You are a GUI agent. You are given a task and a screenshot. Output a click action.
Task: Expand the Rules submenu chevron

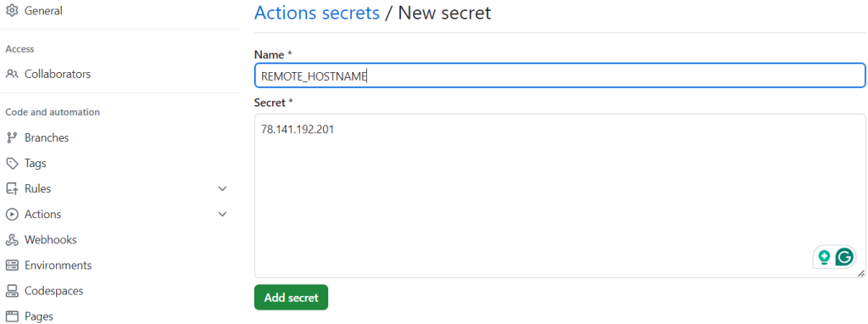point(223,189)
